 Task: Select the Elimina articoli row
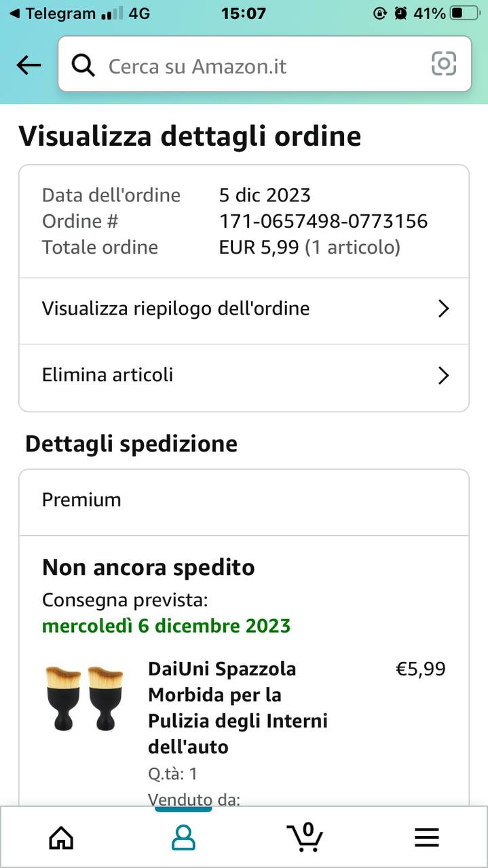(x=244, y=376)
